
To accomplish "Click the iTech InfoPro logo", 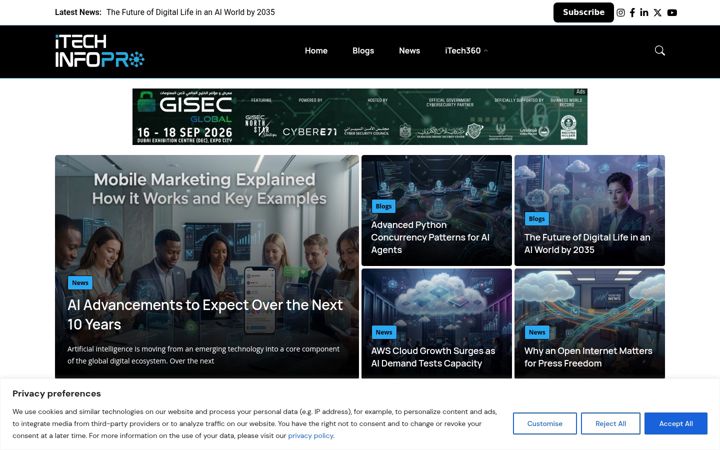I will click(100, 51).
